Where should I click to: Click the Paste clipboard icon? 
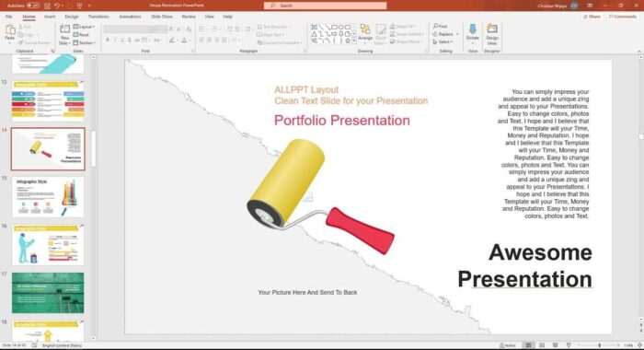[10, 33]
